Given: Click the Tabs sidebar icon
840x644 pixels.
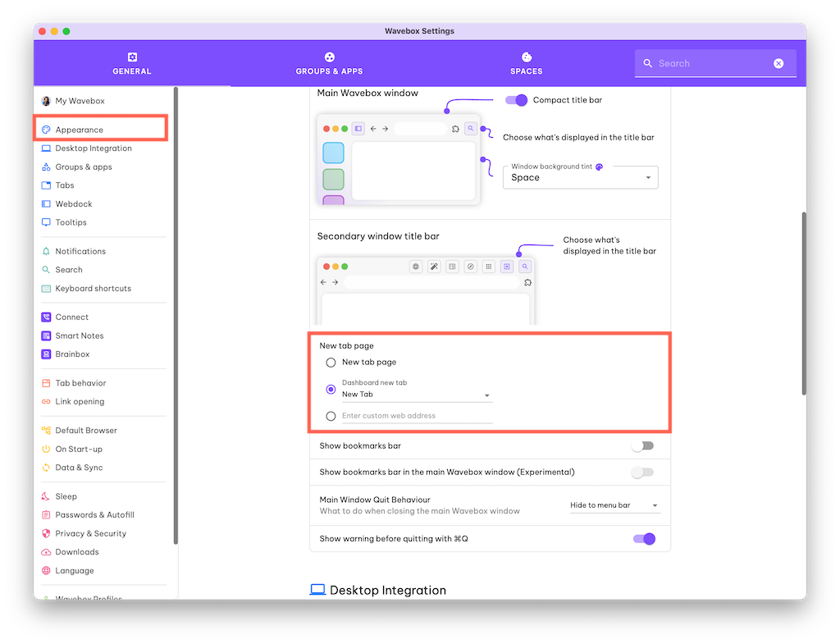Looking at the screenshot, I should point(46,185).
